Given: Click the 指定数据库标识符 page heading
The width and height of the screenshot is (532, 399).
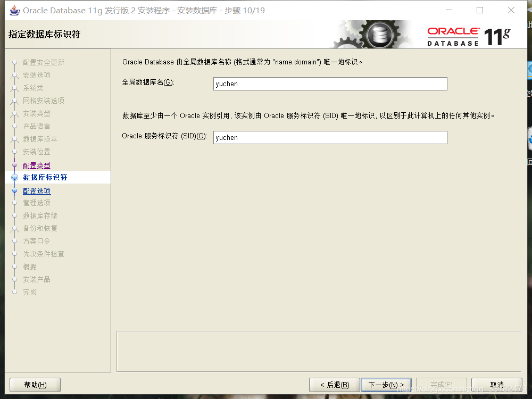Looking at the screenshot, I should (45, 34).
